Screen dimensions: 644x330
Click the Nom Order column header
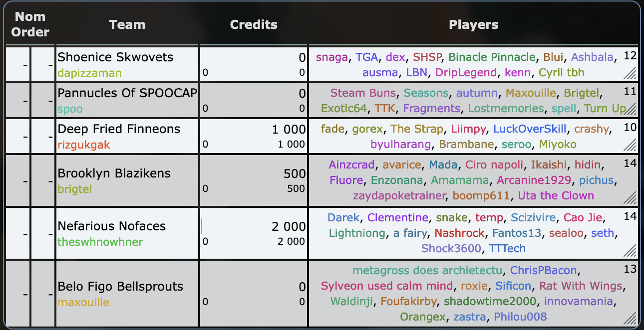click(30, 24)
